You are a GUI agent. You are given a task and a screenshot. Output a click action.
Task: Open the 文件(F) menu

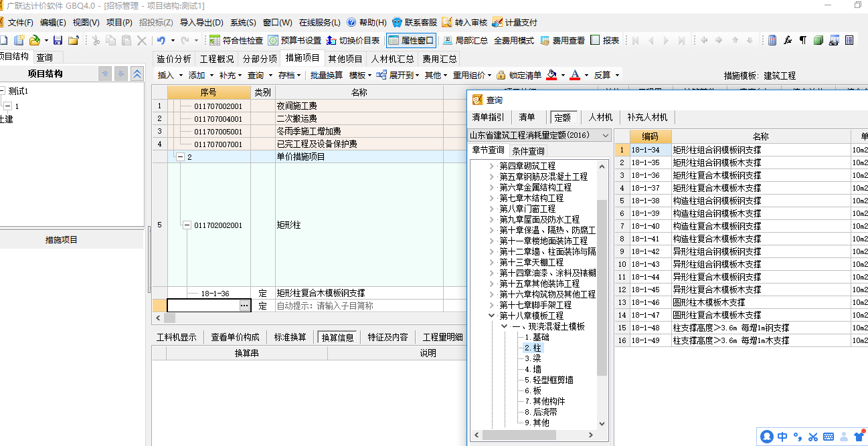[21, 22]
